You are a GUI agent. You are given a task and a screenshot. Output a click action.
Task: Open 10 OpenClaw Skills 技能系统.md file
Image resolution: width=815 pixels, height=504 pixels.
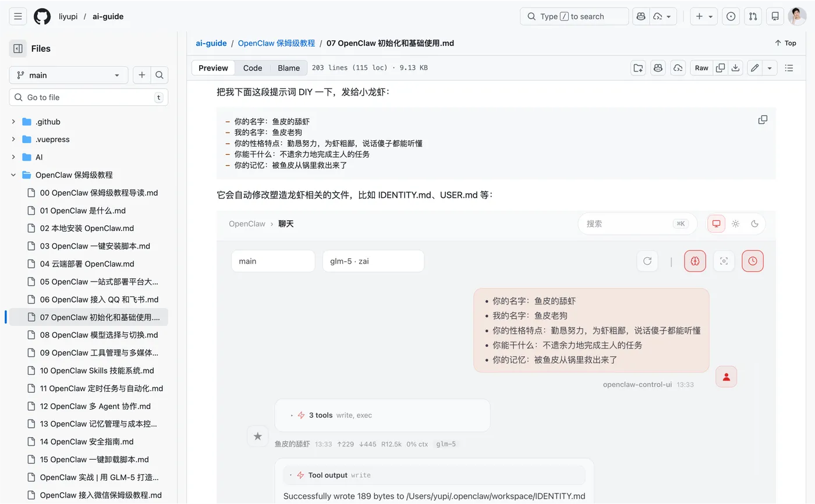98,370
